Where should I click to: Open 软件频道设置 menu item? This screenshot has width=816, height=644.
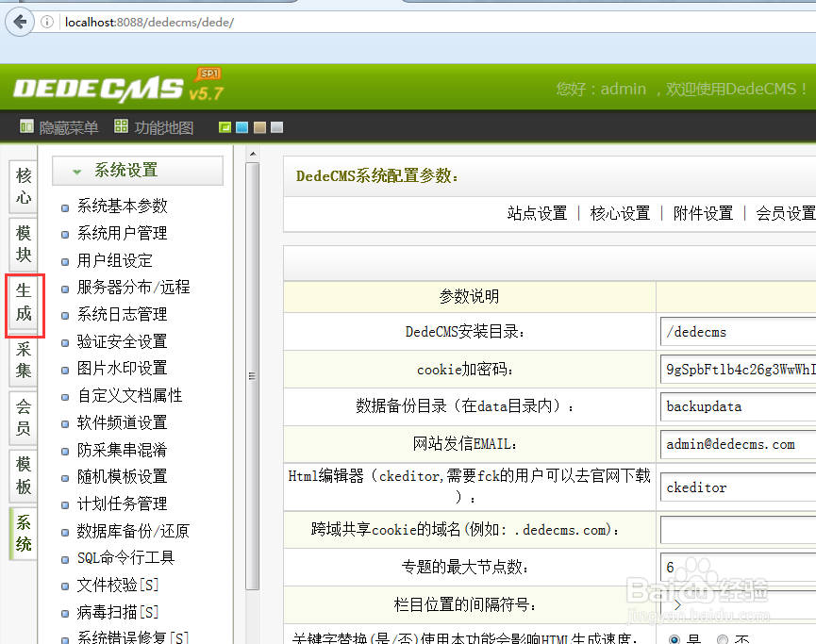123,422
